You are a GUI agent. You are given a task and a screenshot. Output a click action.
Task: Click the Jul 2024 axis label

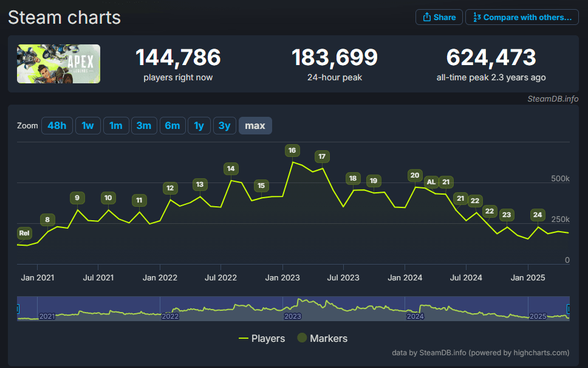pyautogui.click(x=466, y=278)
